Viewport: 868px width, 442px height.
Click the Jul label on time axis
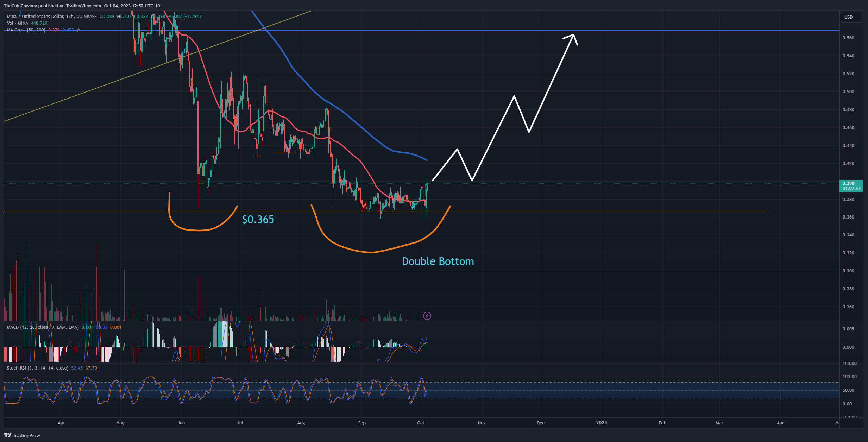tap(240, 423)
